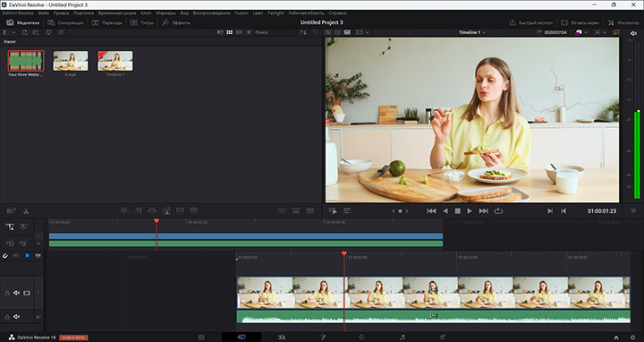Go to next edit point arrow

[x=407, y=211]
